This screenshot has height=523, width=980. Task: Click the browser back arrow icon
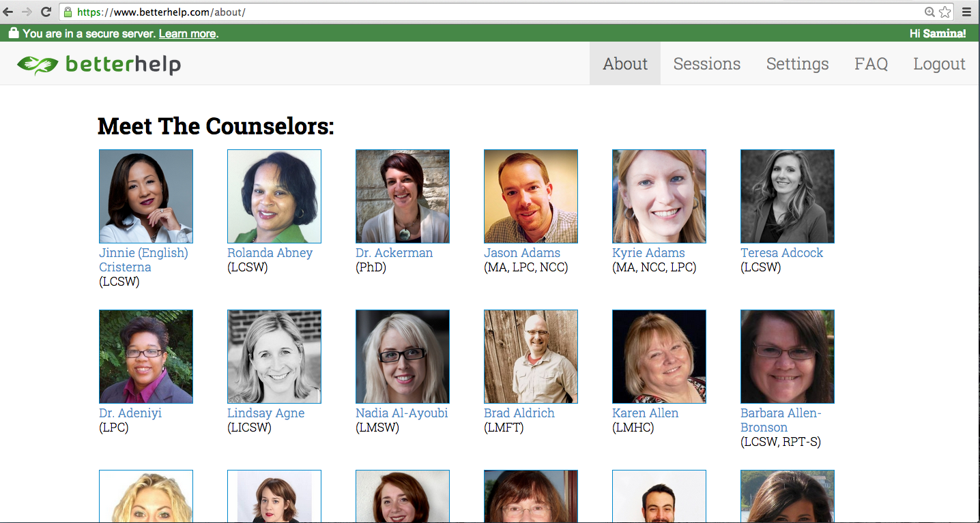(8, 12)
